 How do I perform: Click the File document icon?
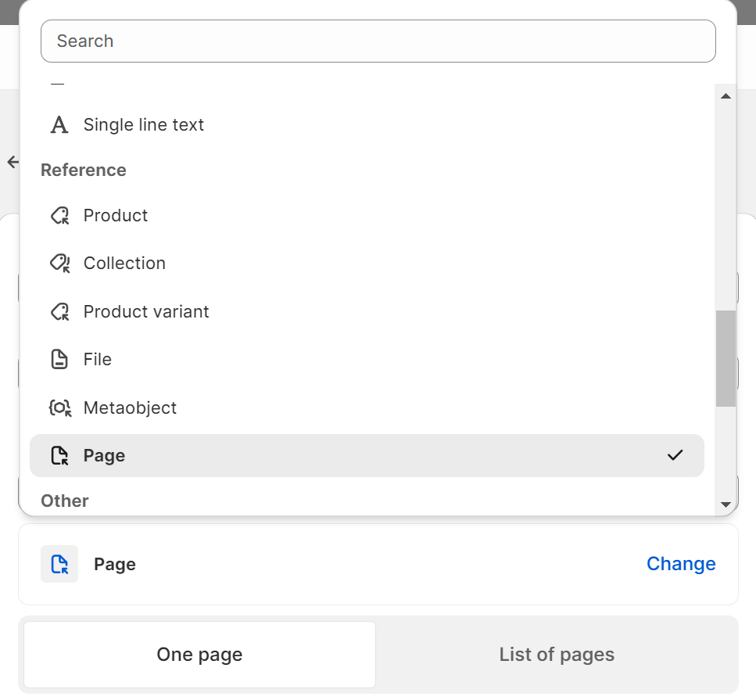59,360
